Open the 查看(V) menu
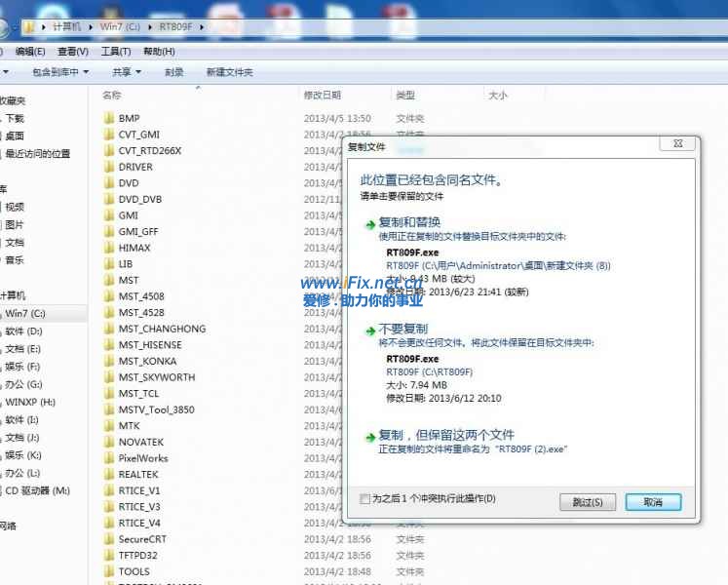The image size is (728, 585). point(72,52)
